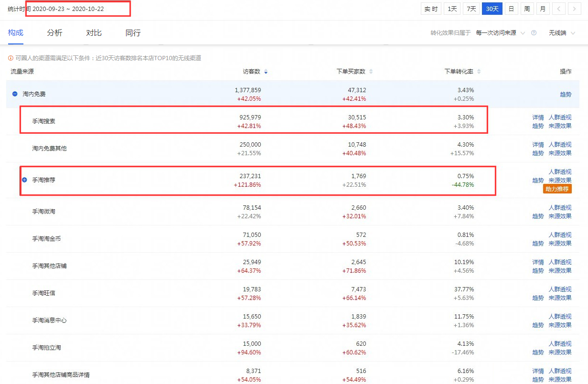Sort by 下单买家数 column sort icon

pos(371,72)
